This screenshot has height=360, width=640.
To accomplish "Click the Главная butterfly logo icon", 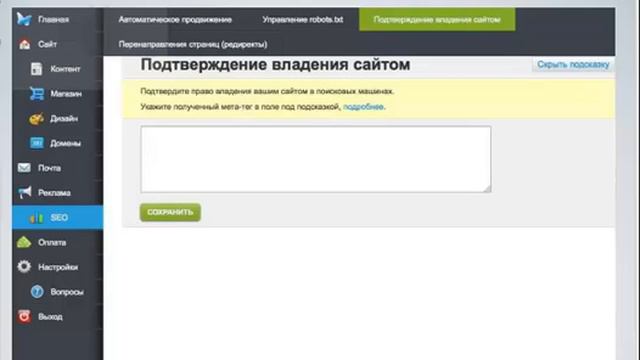I will coord(24,19).
